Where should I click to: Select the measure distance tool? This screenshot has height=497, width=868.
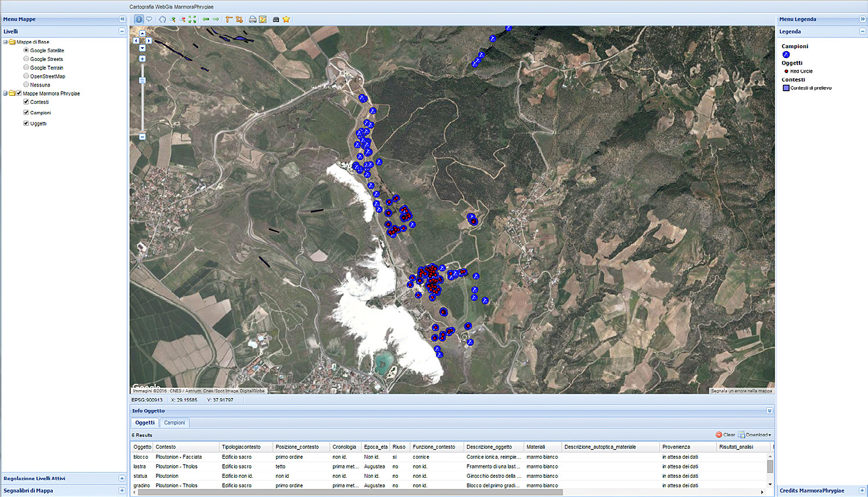click(x=229, y=19)
